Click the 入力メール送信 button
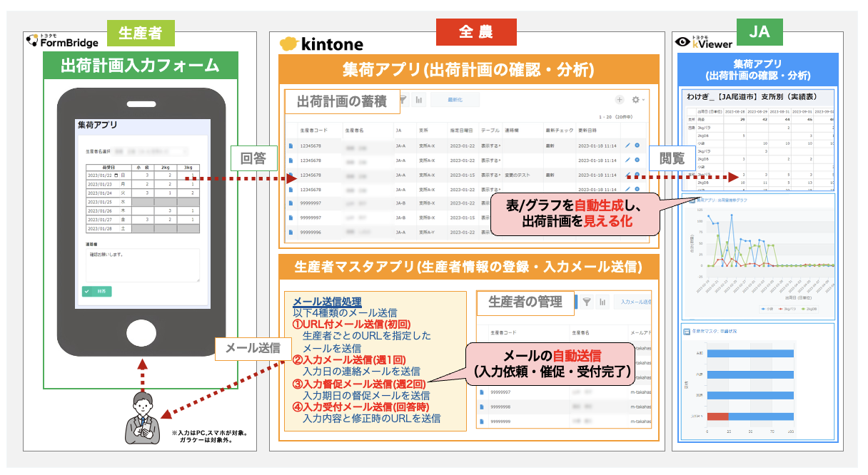 pyautogui.click(x=634, y=302)
